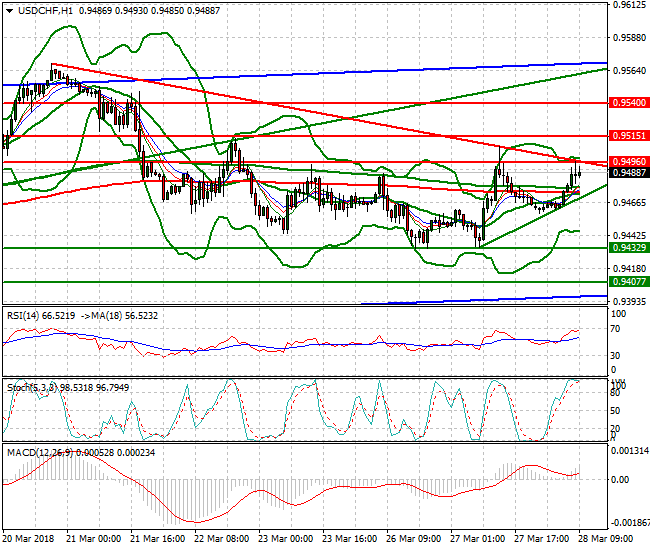Select the 0.94960 red price level label
Viewport: 650px width, 550px height.
click(629, 162)
